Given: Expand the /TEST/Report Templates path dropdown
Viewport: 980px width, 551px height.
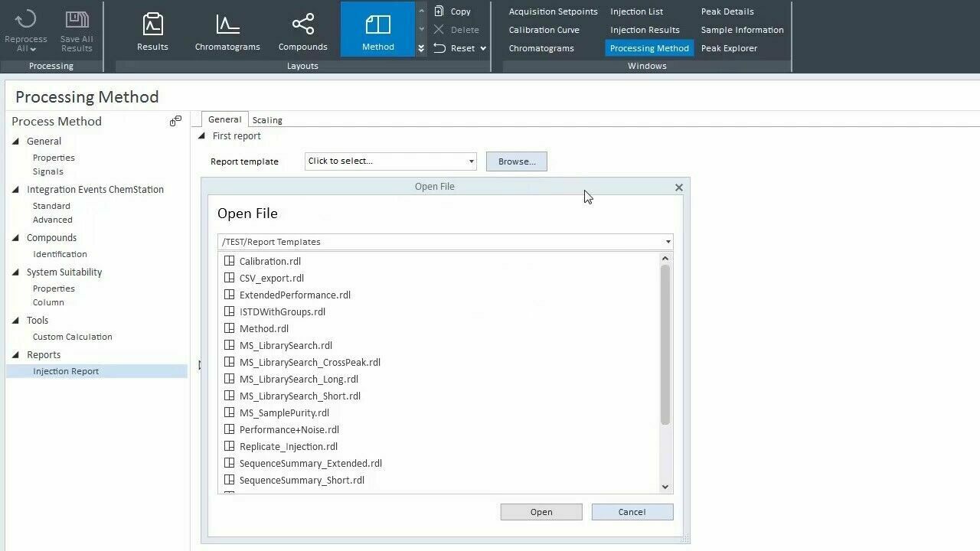Looking at the screenshot, I should point(668,242).
